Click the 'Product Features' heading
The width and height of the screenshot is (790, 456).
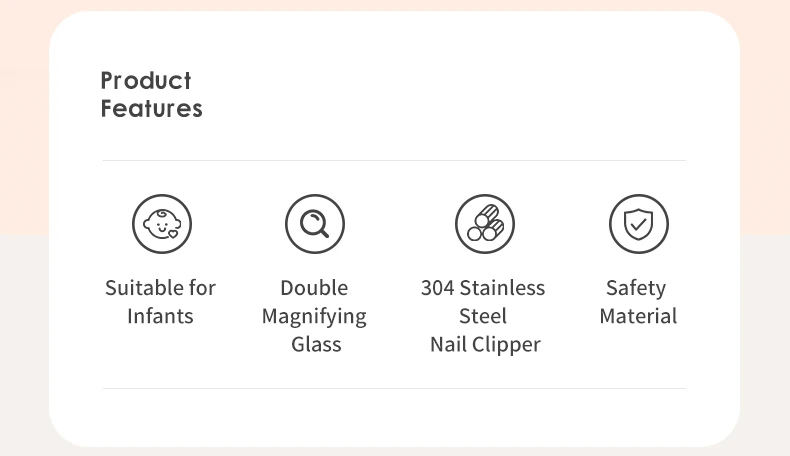pyautogui.click(x=151, y=95)
